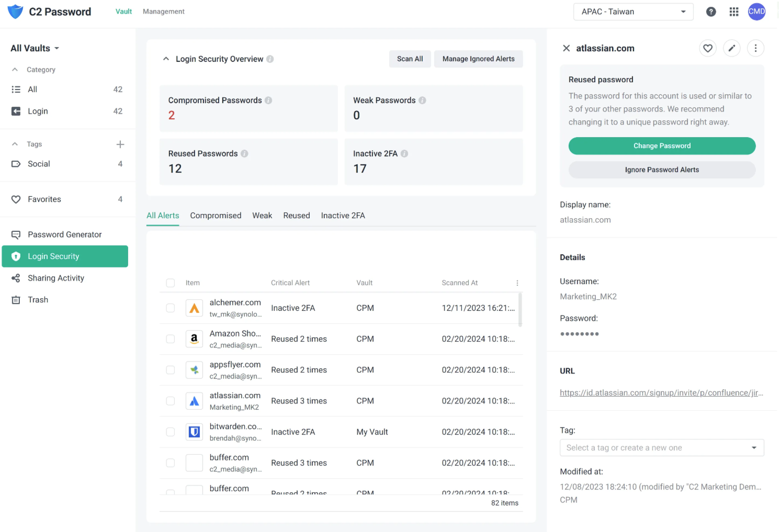Open the Reused Passwords 12 card
Screen dimensions: 779x532
[249, 162]
